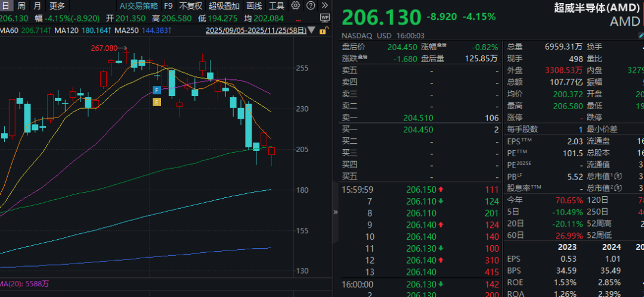Click 买一 price 204.450
This screenshot has height=297, width=644.
pos(419,130)
